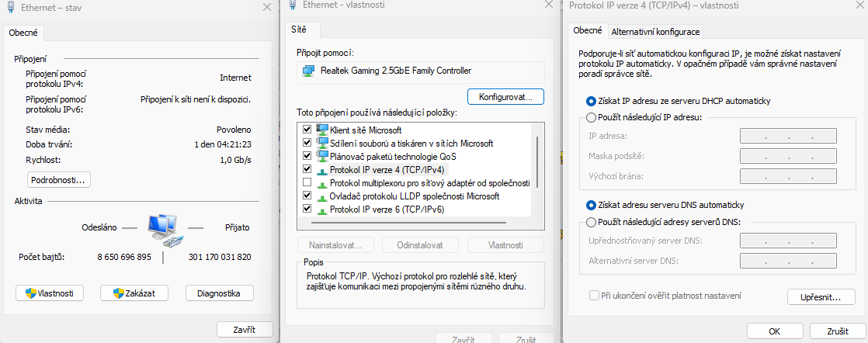Click the Plánovač paketů QoS icon
The width and height of the screenshot is (868, 343).
pyautogui.click(x=322, y=156)
